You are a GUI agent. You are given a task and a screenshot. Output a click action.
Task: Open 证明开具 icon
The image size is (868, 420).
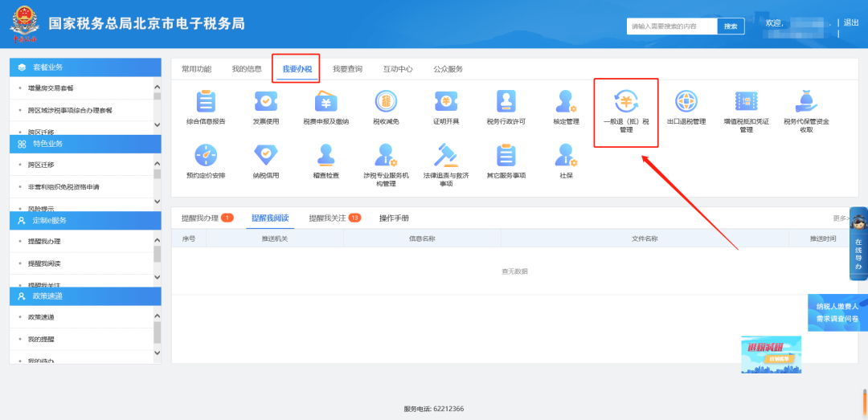[445, 102]
